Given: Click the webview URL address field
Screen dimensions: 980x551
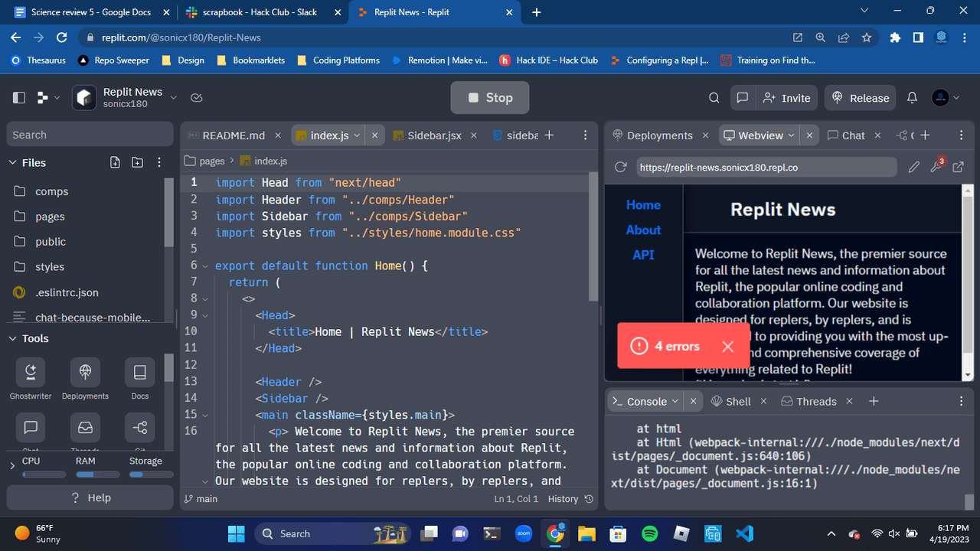Looking at the screenshot, I should [766, 167].
